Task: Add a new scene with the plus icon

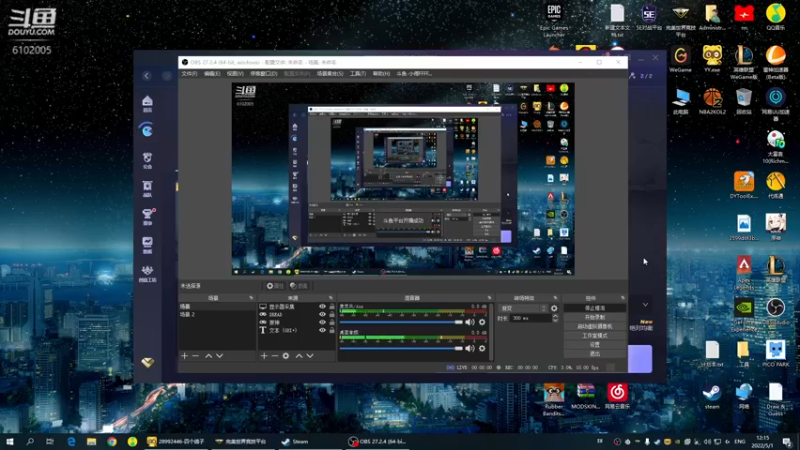Action: (x=185, y=356)
